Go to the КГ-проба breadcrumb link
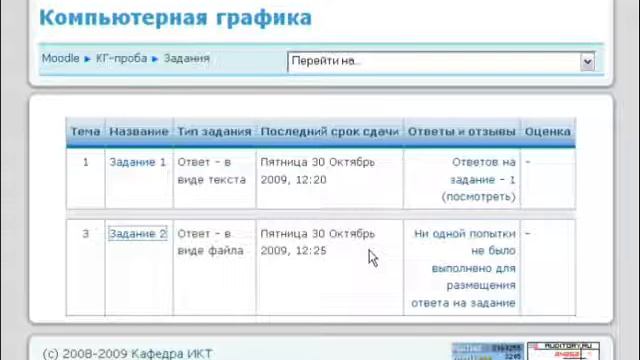 click(x=121, y=58)
